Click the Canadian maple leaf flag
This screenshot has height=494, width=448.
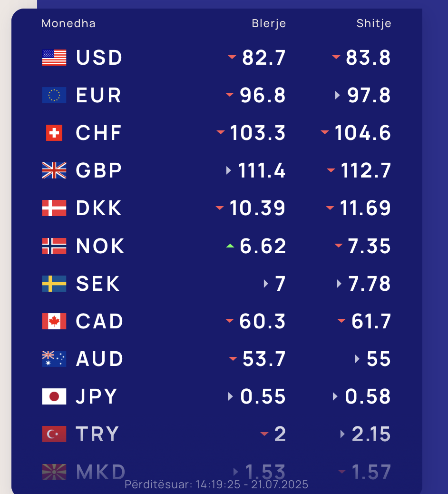pos(54,321)
